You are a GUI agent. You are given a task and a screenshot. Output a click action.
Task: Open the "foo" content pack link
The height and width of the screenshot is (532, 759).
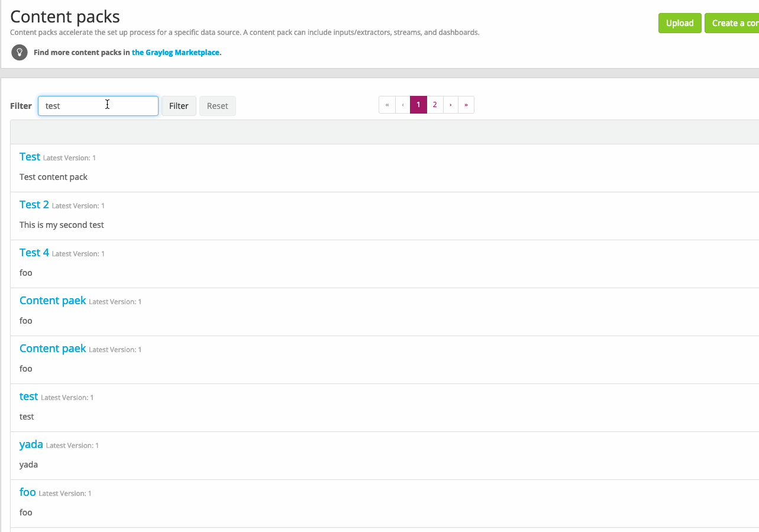[x=28, y=492]
